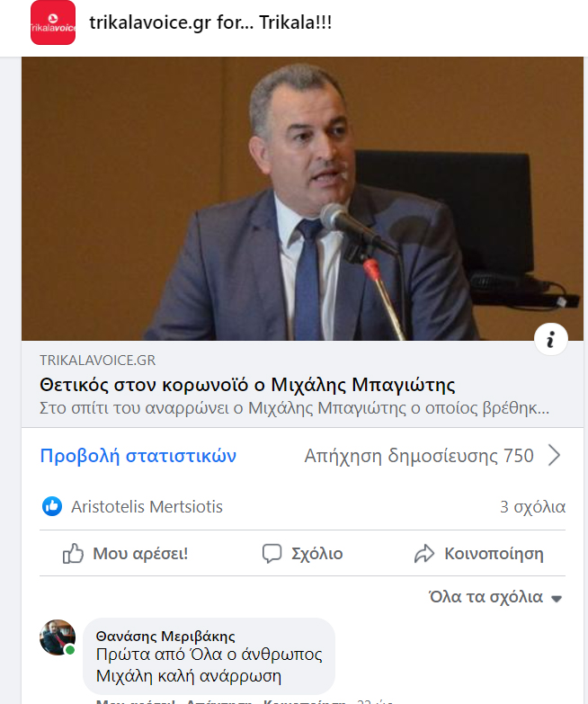Open commenter name Θανάσης Μεριβάκης
This screenshot has width=588, height=704.
point(165,637)
